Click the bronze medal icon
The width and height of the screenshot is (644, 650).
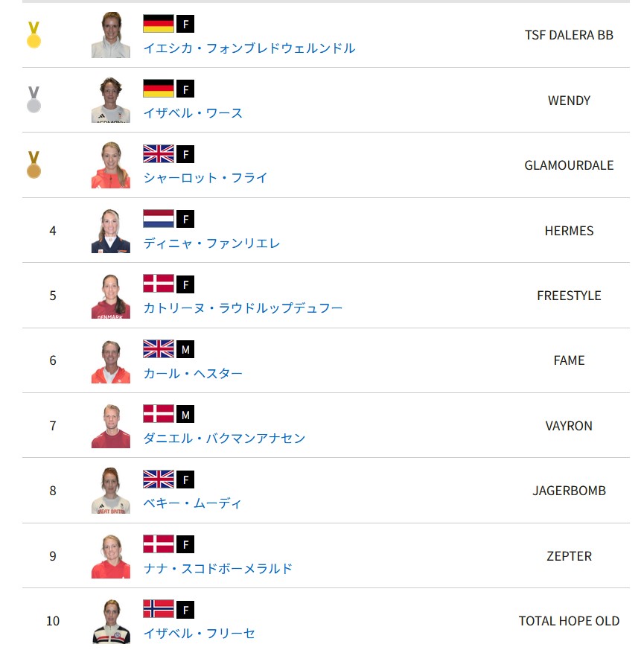pos(34,165)
